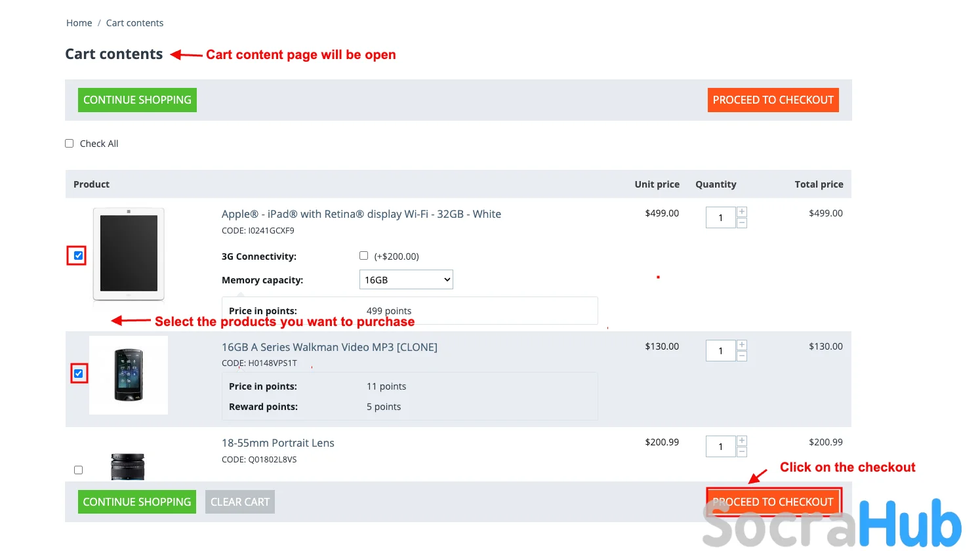Click the Unit price column header
Screen dimensions: 980x551
click(x=657, y=184)
